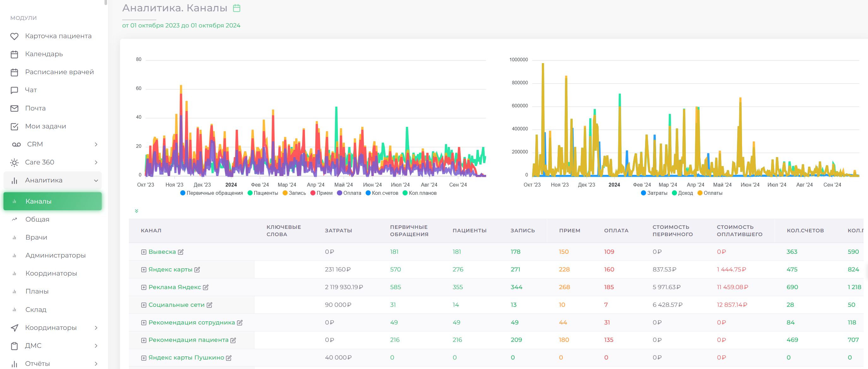Image resolution: width=868 pixels, height=369 pixels.
Task: Toggle Кол.планов series in chart legend
Action: click(x=420, y=193)
